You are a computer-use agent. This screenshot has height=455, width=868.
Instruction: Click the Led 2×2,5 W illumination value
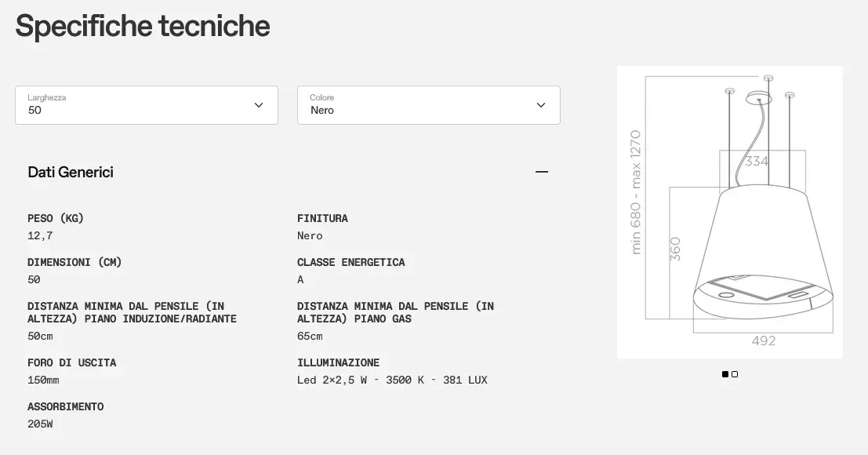[x=392, y=380]
